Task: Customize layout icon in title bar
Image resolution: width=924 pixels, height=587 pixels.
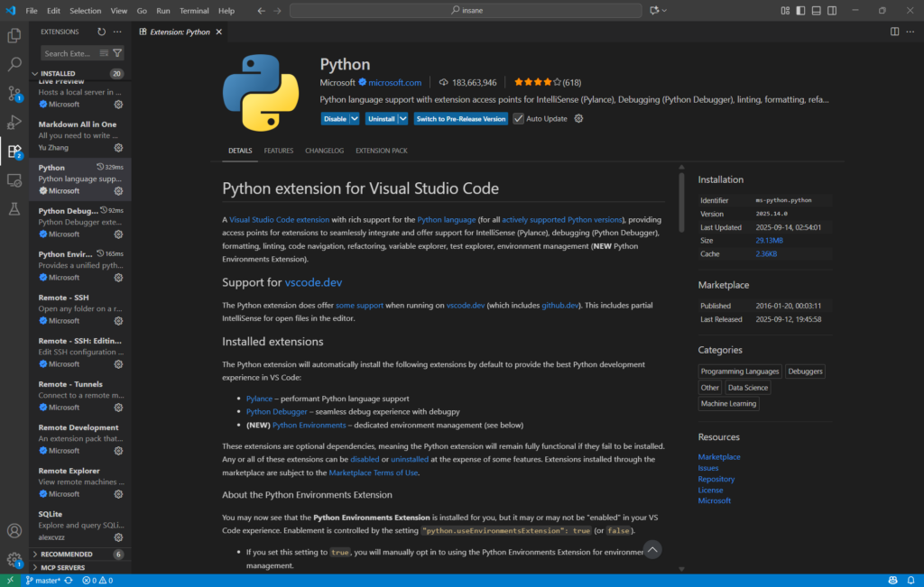Action: 785,11
